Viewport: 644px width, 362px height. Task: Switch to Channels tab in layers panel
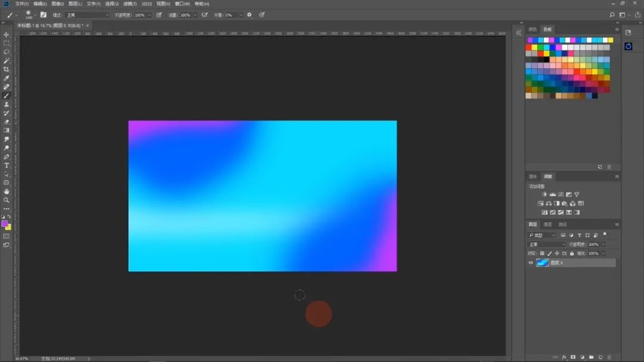pyautogui.click(x=548, y=224)
